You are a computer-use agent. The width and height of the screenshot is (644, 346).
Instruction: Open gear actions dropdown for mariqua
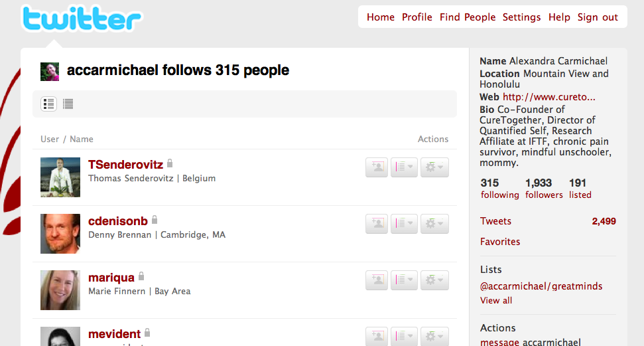[434, 280]
